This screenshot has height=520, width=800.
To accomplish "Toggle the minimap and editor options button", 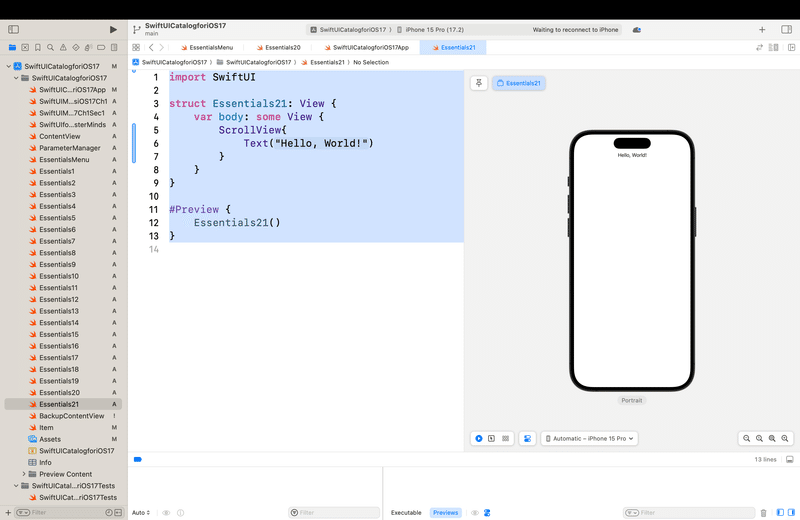I will point(774,47).
